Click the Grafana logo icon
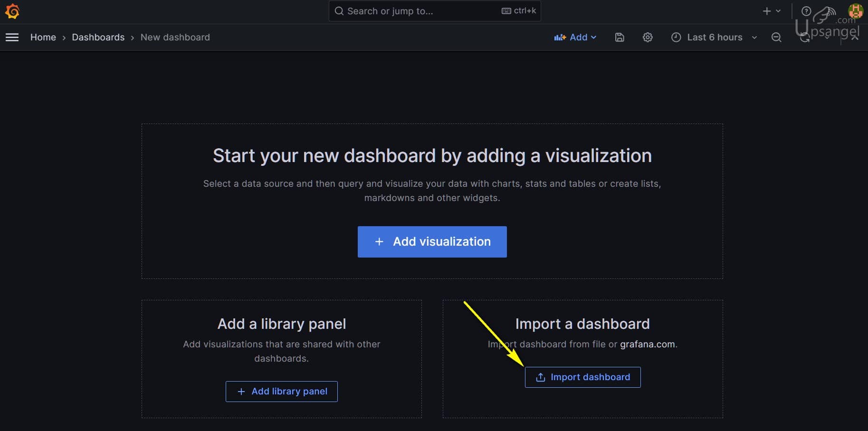The height and width of the screenshot is (431, 868). point(12,11)
